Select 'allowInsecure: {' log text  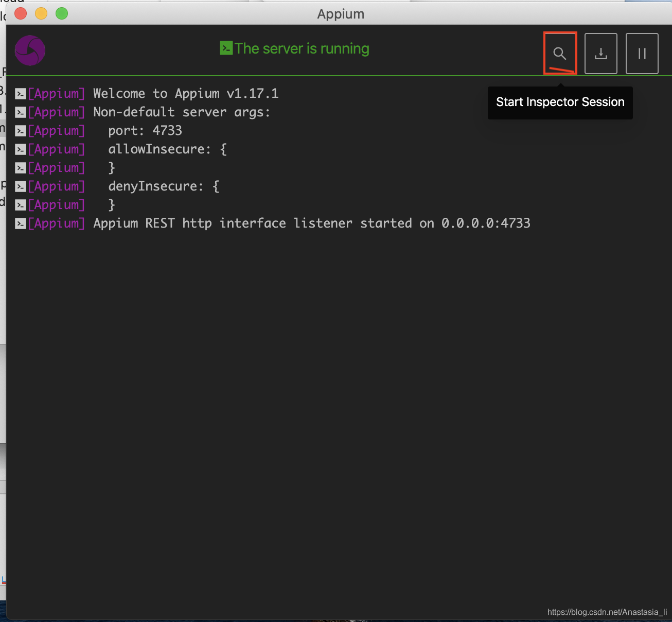tap(168, 149)
